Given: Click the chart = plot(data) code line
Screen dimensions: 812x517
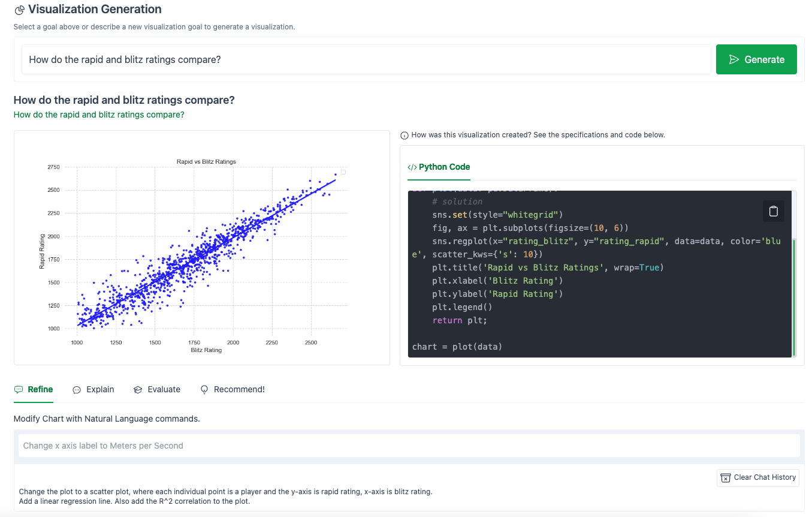Looking at the screenshot, I should pyautogui.click(x=457, y=347).
